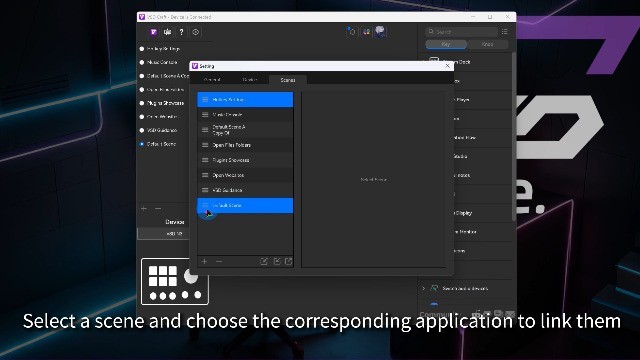
Task: Click the round settings icon right of the help icon
Action: pos(196,32)
